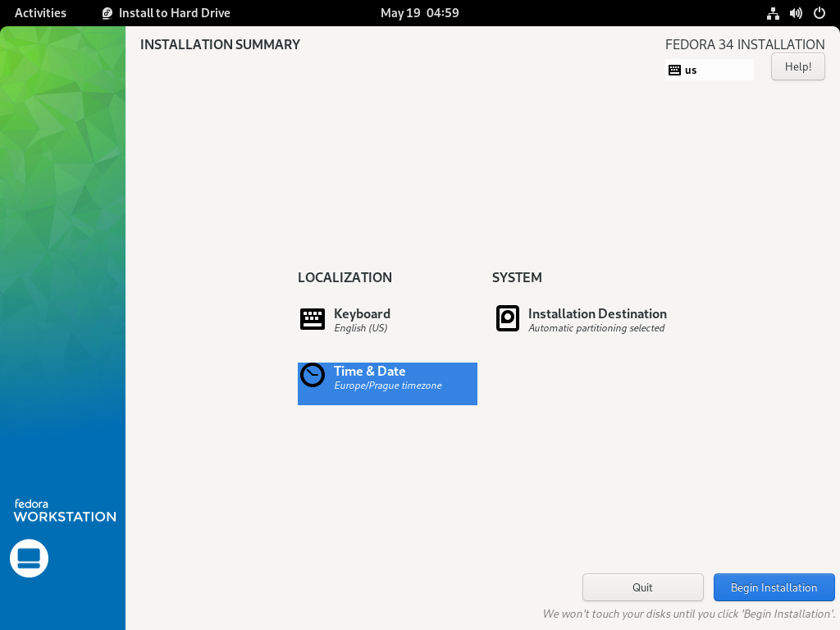Open the Time & Date settings

pyautogui.click(x=387, y=384)
